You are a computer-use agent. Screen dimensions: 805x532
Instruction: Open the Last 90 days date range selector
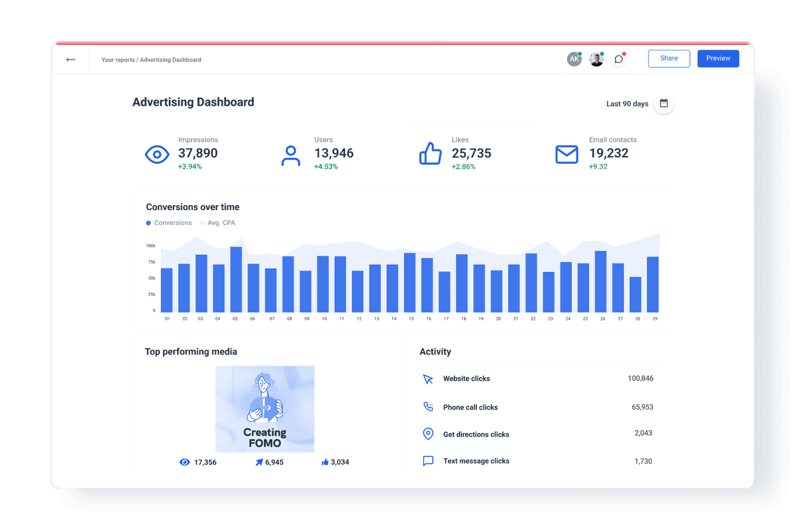(x=627, y=103)
